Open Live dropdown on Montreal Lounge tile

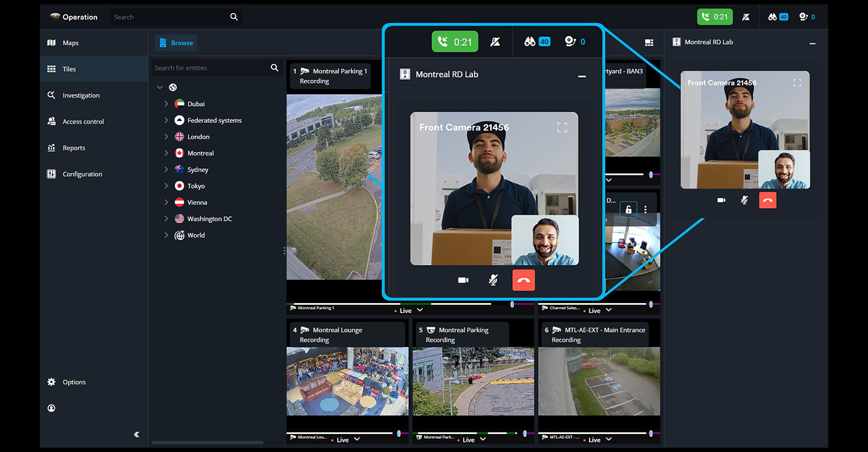(356, 439)
